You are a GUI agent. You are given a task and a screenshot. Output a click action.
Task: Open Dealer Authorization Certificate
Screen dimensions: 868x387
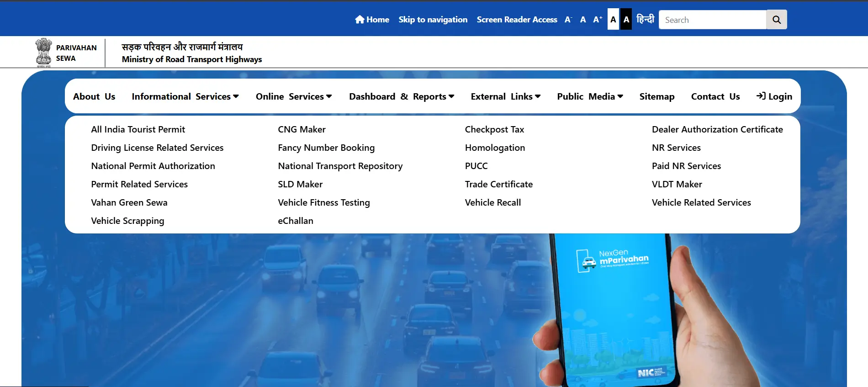(x=717, y=129)
